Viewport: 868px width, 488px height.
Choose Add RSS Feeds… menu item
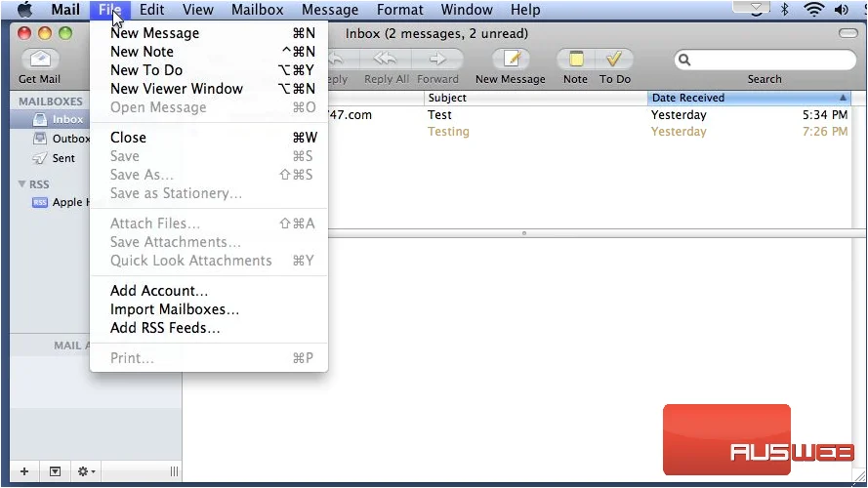click(x=209, y=328)
